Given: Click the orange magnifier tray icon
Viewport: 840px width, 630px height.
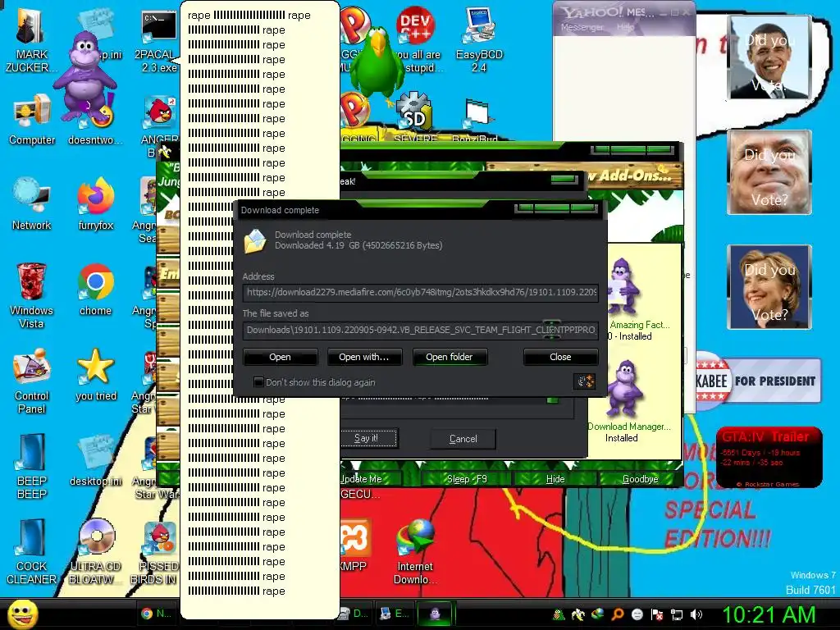Looking at the screenshot, I should [618, 614].
